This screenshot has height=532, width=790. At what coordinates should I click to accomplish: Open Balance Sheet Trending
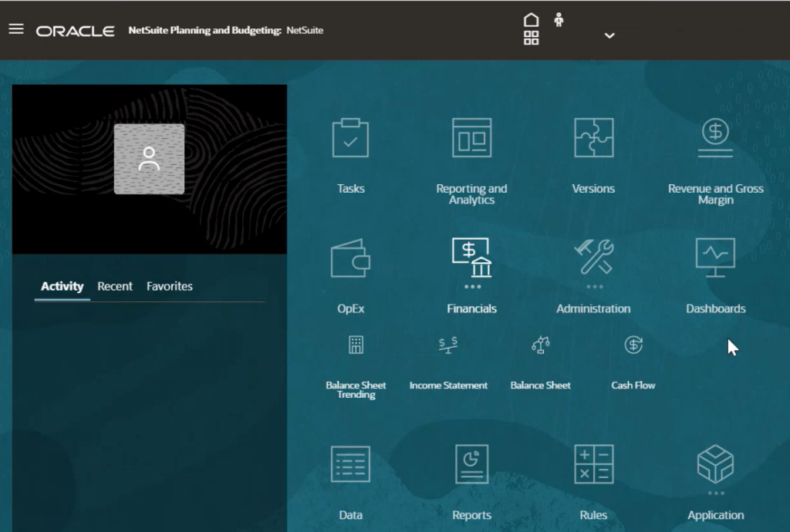click(356, 345)
